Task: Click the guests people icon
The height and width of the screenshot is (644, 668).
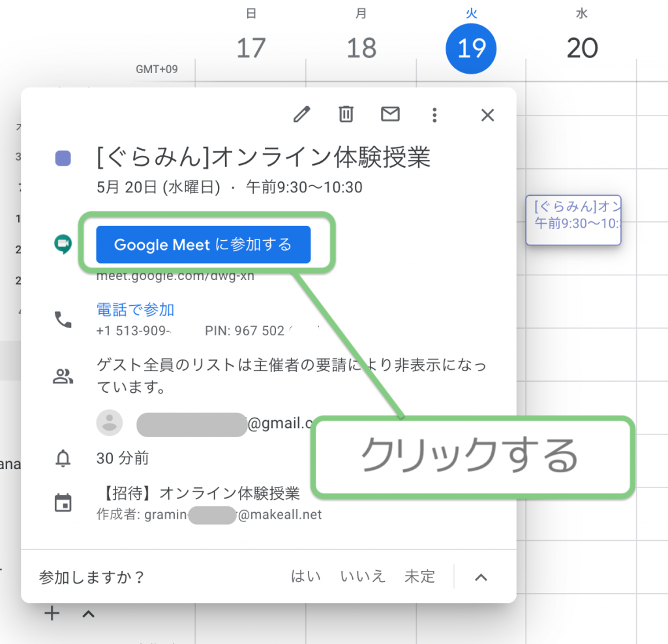Action: (63, 376)
